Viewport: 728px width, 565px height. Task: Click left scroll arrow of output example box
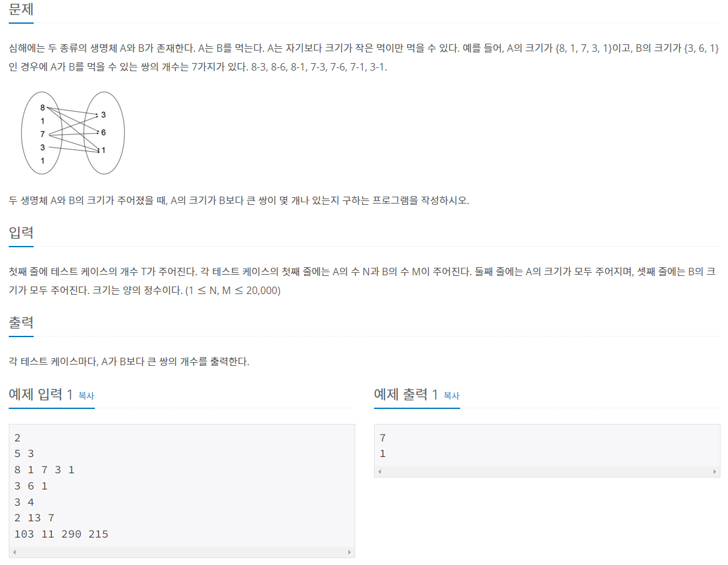[380, 472]
